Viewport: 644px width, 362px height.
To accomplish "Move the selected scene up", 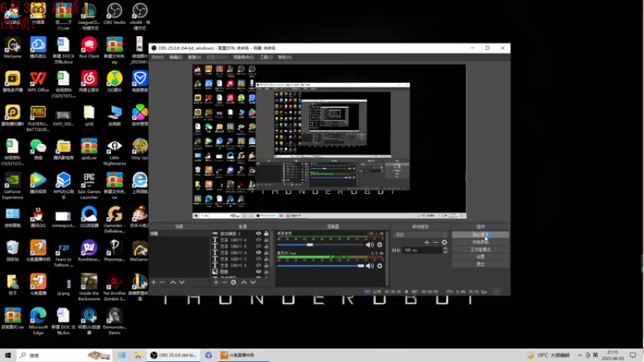I will coord(173,282).
